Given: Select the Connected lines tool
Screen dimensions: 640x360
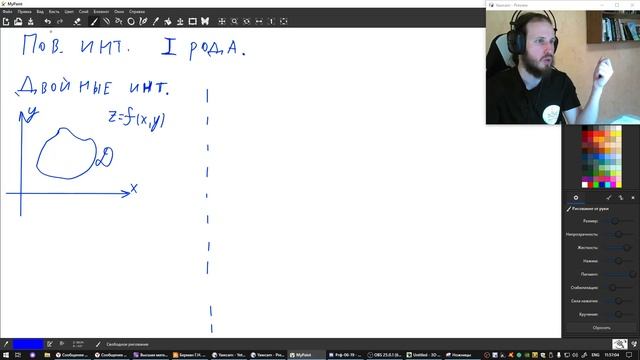Looking at the screenshot, I should (x=119, y=22).
